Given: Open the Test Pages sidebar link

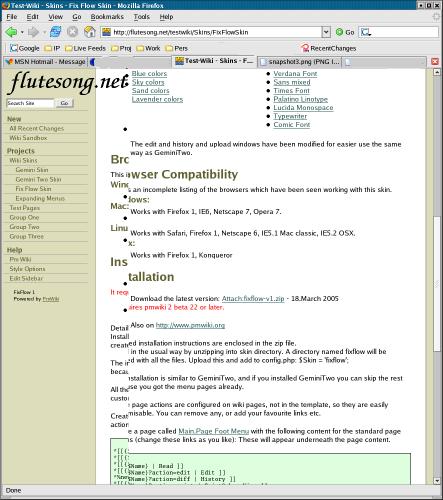Looking at the screenshot, I should (25, 208).
